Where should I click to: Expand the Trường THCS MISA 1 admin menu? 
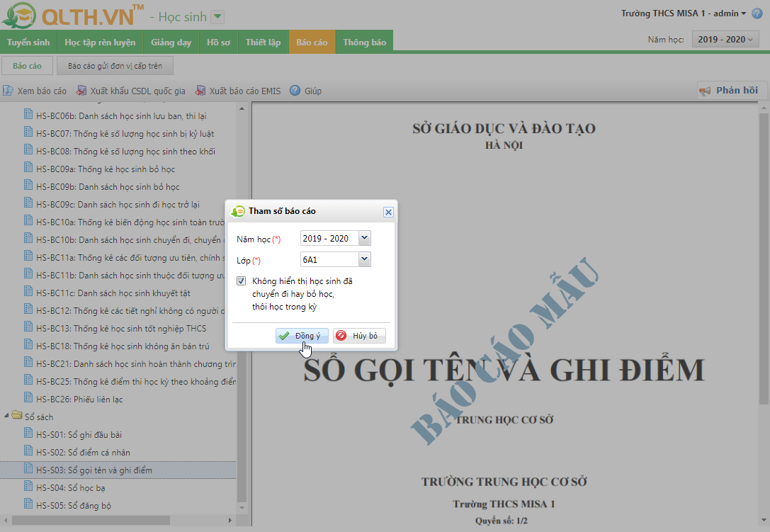683,13
